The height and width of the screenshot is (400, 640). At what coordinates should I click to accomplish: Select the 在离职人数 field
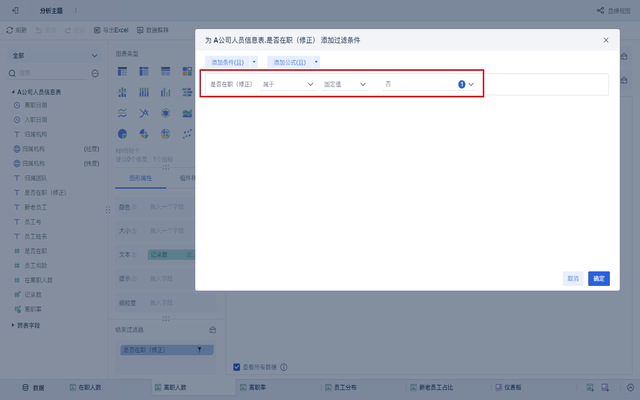[x=38, y=280]
